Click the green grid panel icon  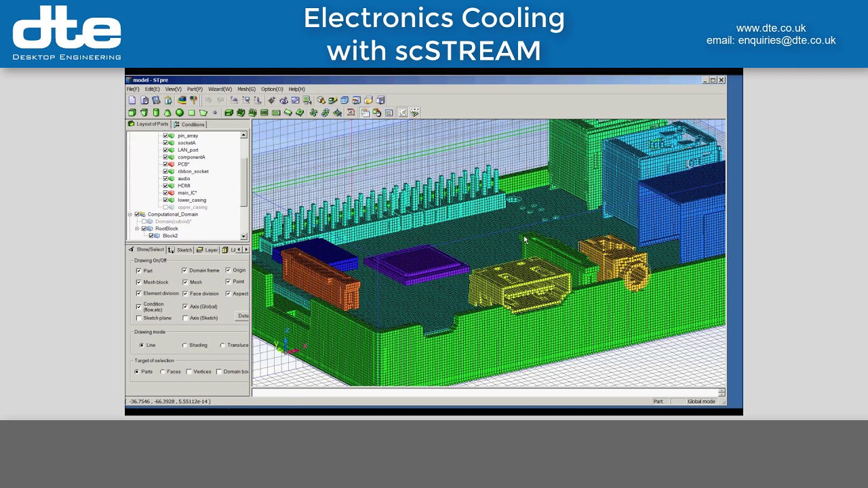point(276,113)
